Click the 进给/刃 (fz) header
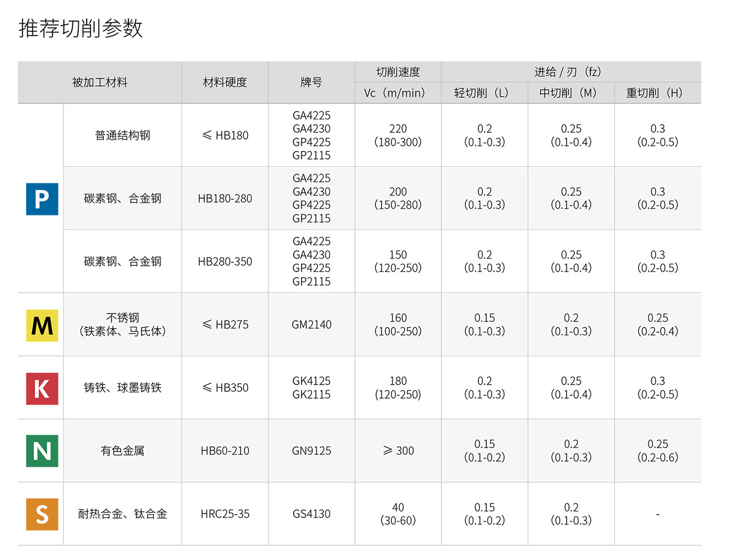This screenshot has height=560, width=736. (x=571, y=72)
